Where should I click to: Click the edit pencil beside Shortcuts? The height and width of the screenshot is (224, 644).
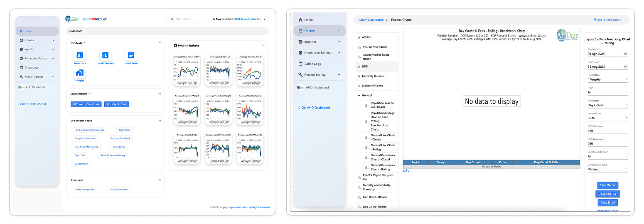[x=84, y=42]
